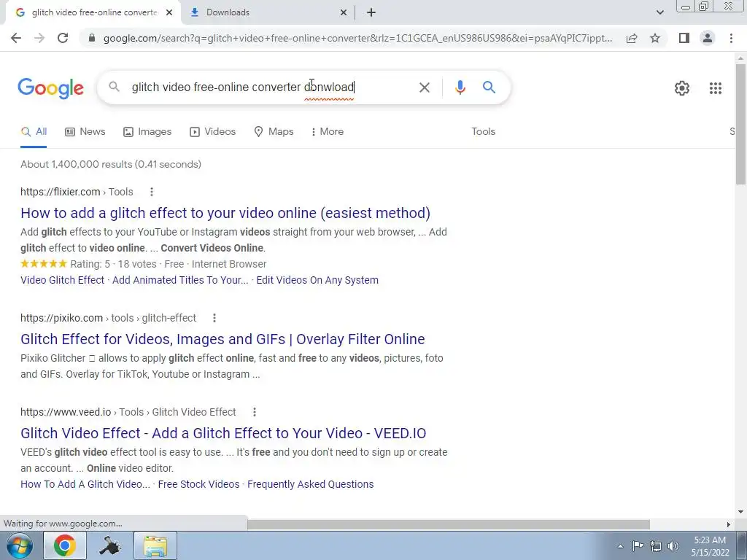747x560 pixels.
Task: Switch to Maps results
Action: 274,132
